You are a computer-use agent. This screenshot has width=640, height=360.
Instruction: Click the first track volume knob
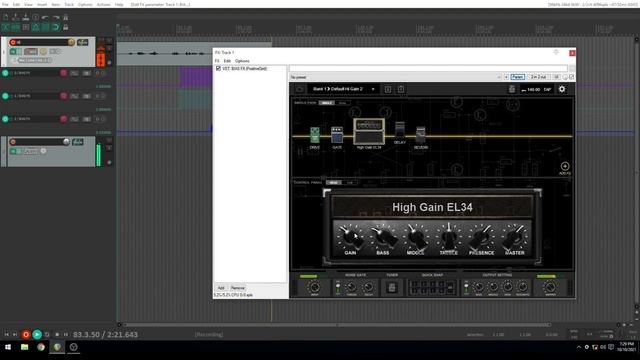pyautogui.click(x=71, y=42)
